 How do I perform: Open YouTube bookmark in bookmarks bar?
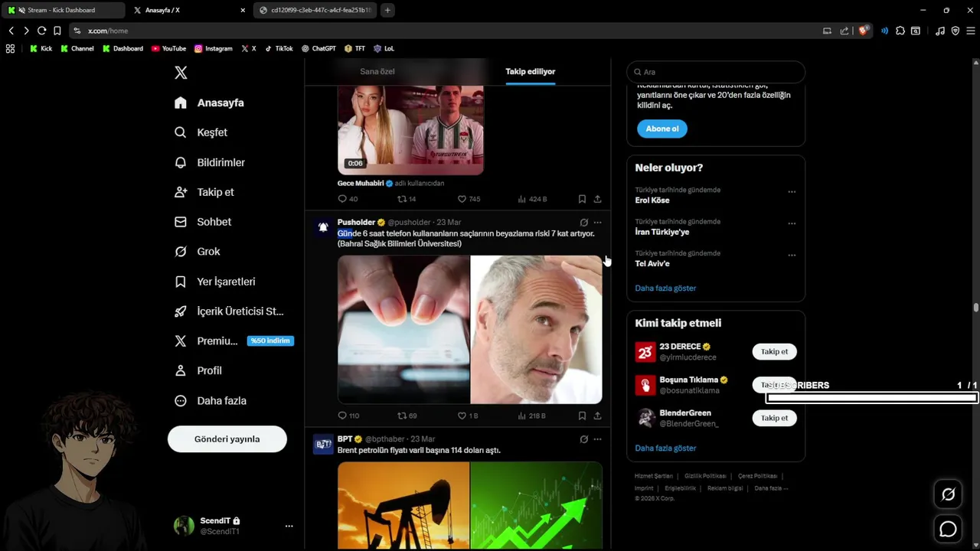168,48
